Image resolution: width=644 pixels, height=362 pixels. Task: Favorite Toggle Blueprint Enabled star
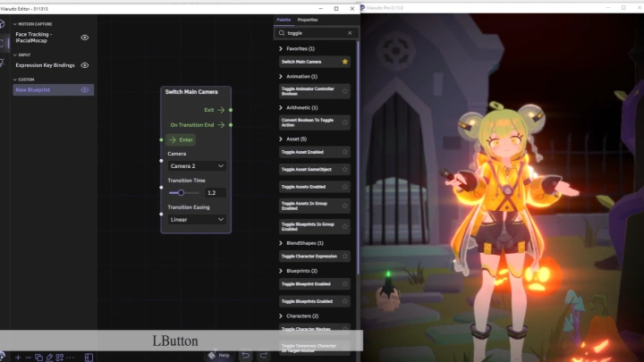(345, 284)
